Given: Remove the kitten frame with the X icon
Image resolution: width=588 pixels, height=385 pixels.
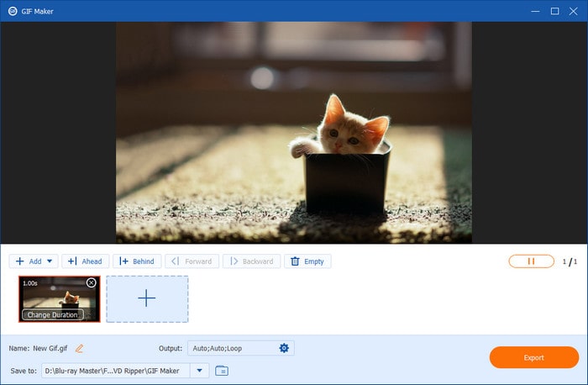Looking at the screenshot, I should [x=91, y=283].
